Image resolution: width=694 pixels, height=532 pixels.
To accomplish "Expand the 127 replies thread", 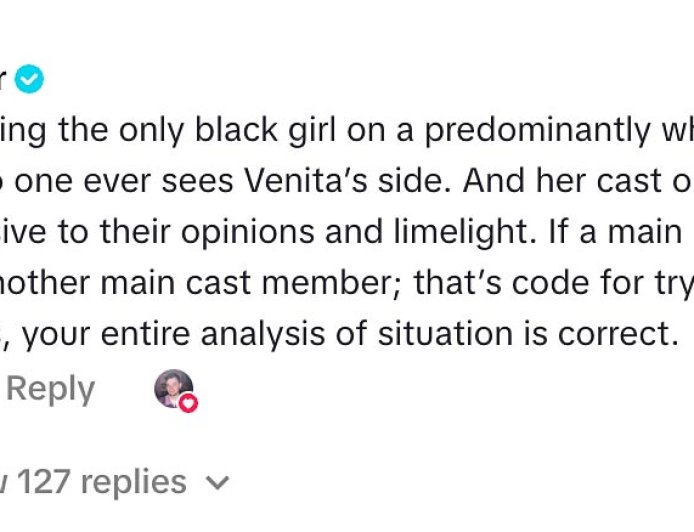I will [100, 482].
